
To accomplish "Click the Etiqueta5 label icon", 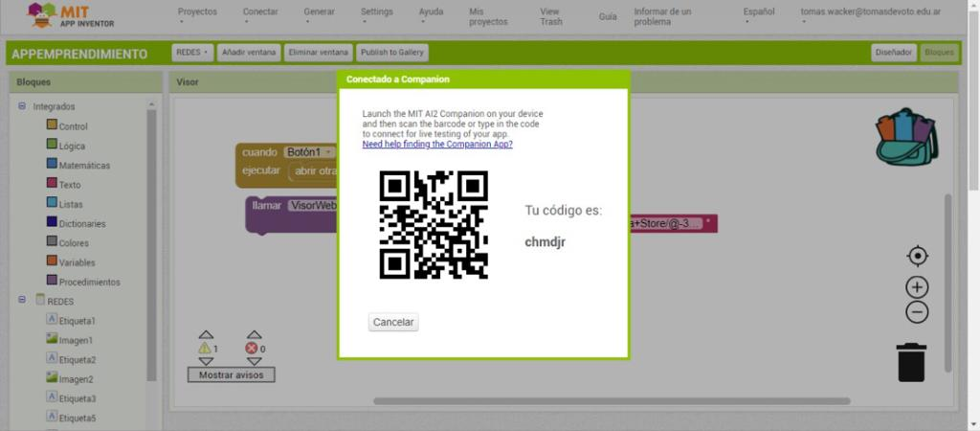I will pyautogui.click(x=52, y=416).
